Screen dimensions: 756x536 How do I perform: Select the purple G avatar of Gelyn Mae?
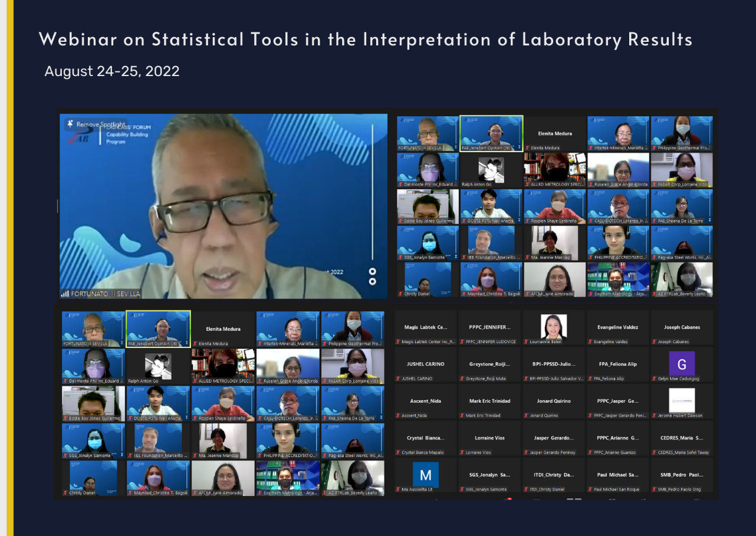click(681, 363)
